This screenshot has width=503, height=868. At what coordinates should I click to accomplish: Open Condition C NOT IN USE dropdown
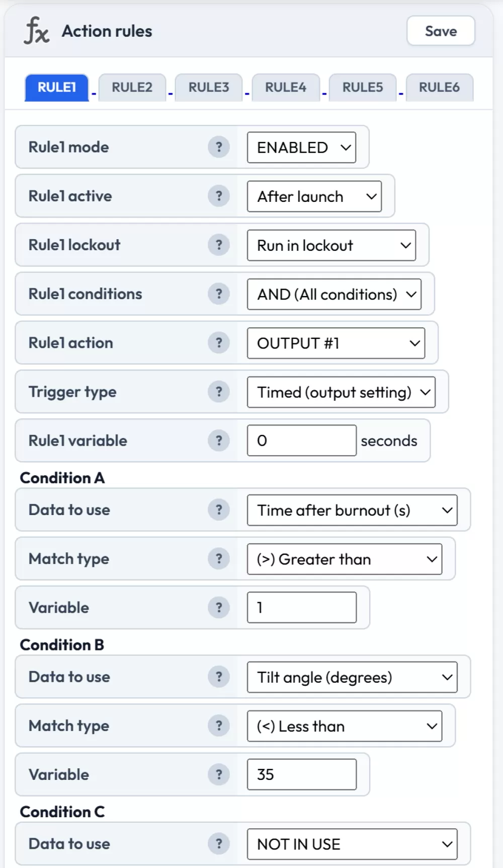(352, 844)
